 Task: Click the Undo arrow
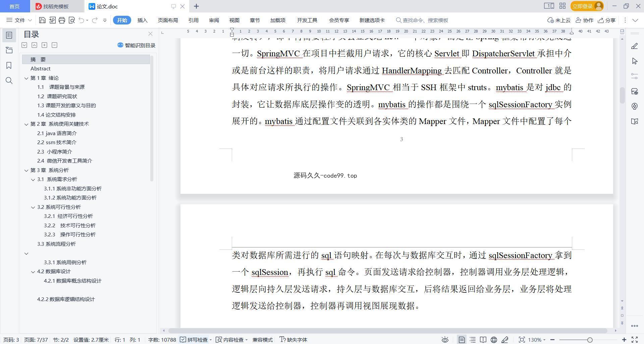[81, 20]
